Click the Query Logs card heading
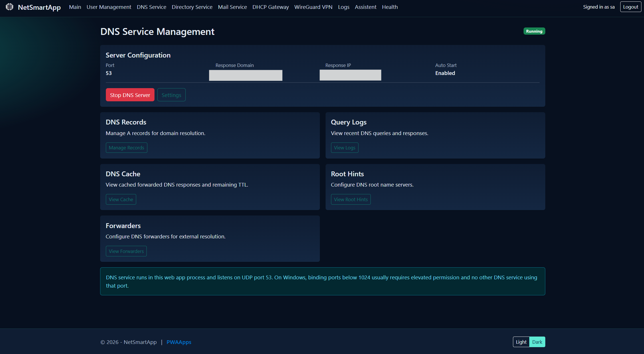The width and height of the screenshot is (644, 354). click(348, 122)
